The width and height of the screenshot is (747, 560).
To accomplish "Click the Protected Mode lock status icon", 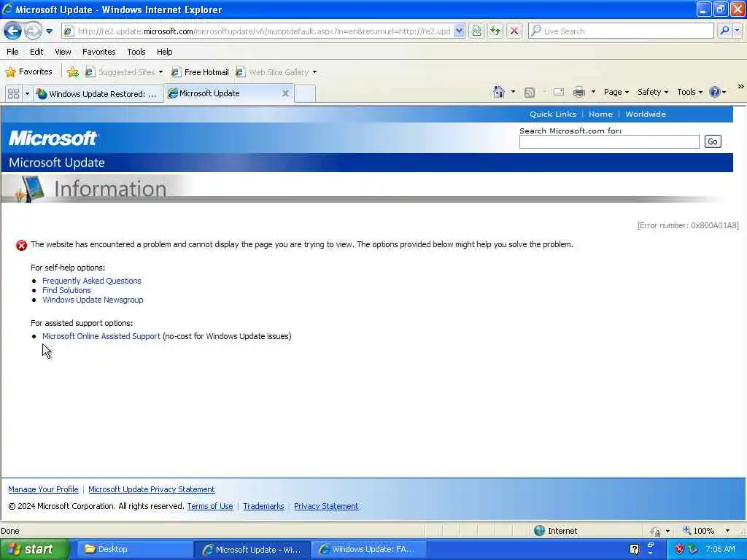I will [656, 532].
